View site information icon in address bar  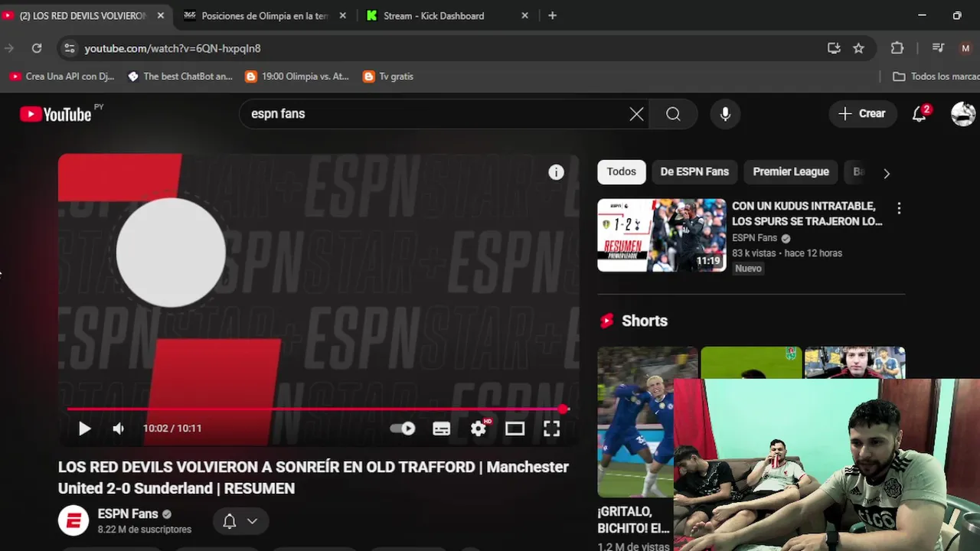[x=69, y=48]
